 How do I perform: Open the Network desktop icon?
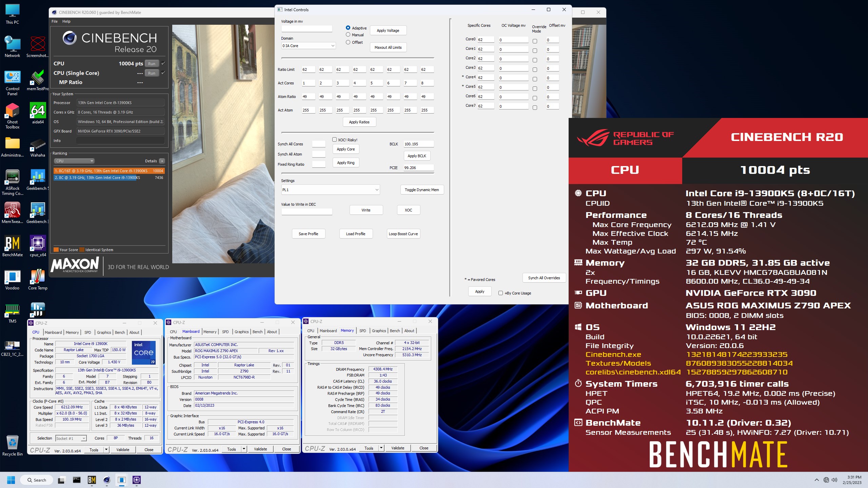(12, 47)
